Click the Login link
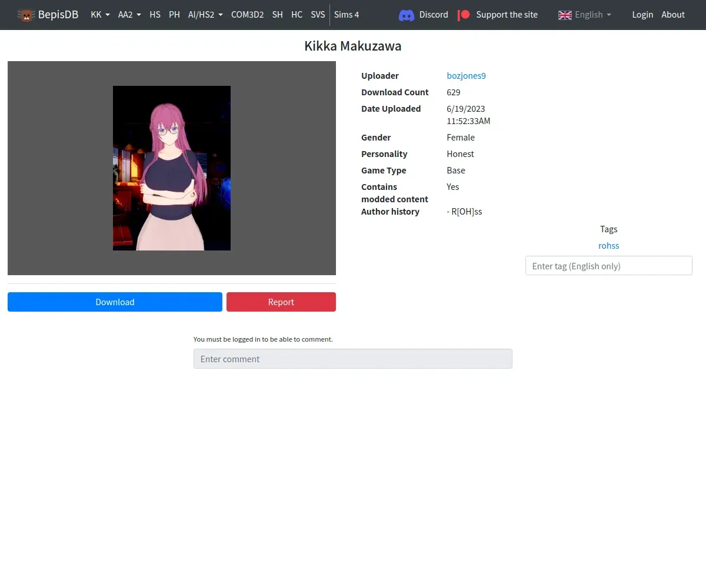 pyautogui.click(x=642, y=15)
